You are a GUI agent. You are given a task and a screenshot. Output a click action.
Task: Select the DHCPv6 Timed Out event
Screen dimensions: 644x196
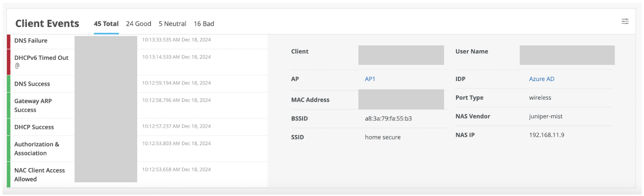[41, 58]
